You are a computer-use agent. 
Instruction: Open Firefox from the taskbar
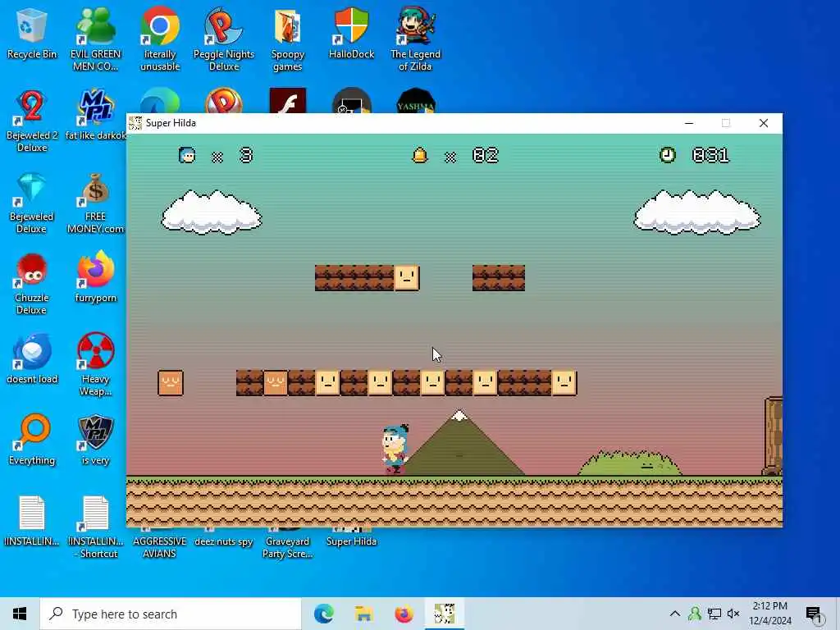(x=404, y=614)
